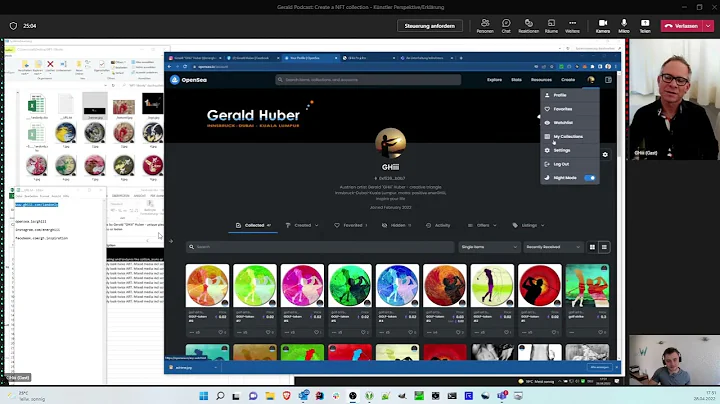The width and height of the screenshot is (720, 404).
Task: Click the profile settings gear icon
Action: [605, 155]
